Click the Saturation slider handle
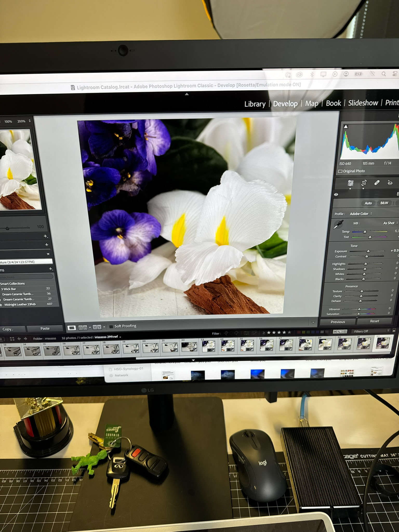The height and width of the screenshot is (532, 399). (358, 314)
